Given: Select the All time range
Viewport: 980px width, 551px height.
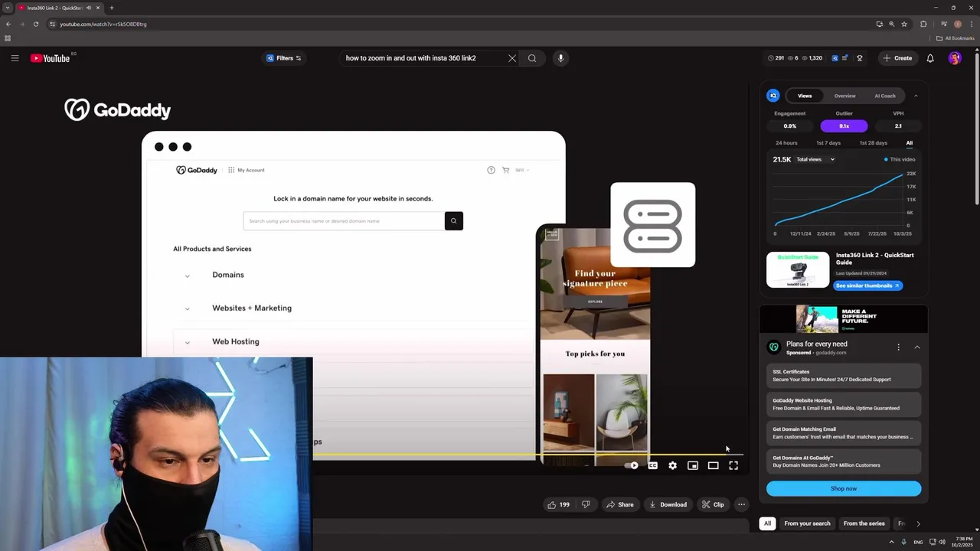Looking at the screenshot, I should pyautogui.click(x=910, y=143).
